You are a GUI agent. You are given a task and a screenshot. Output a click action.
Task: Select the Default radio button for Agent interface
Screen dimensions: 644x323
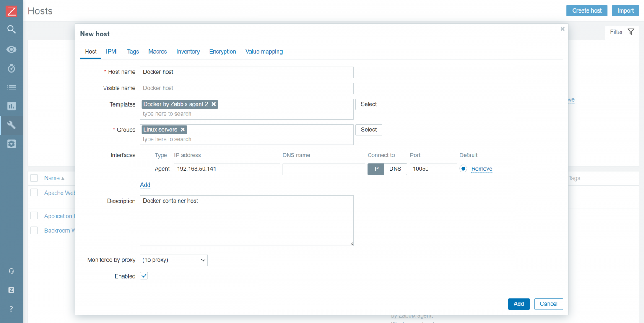(x=462, y=169)
